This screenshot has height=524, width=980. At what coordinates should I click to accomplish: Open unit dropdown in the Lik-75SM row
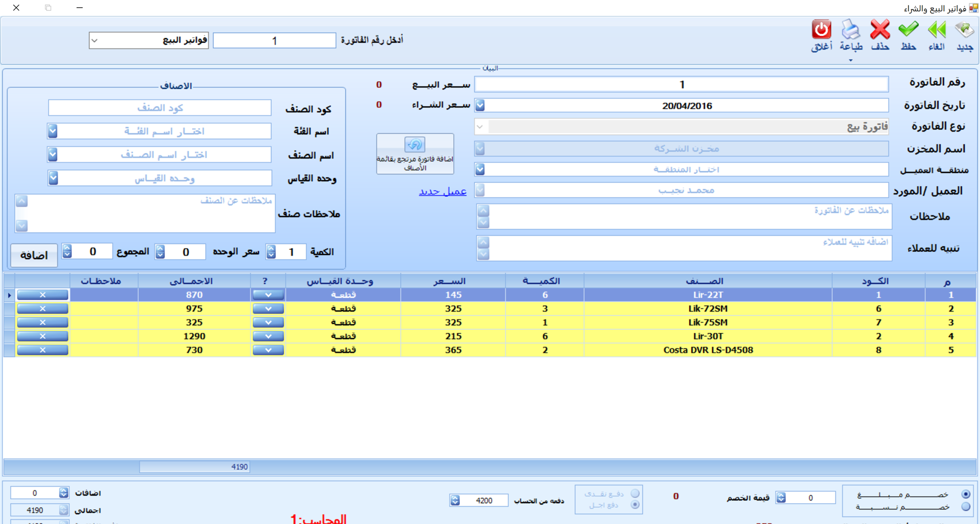point(268,322)
